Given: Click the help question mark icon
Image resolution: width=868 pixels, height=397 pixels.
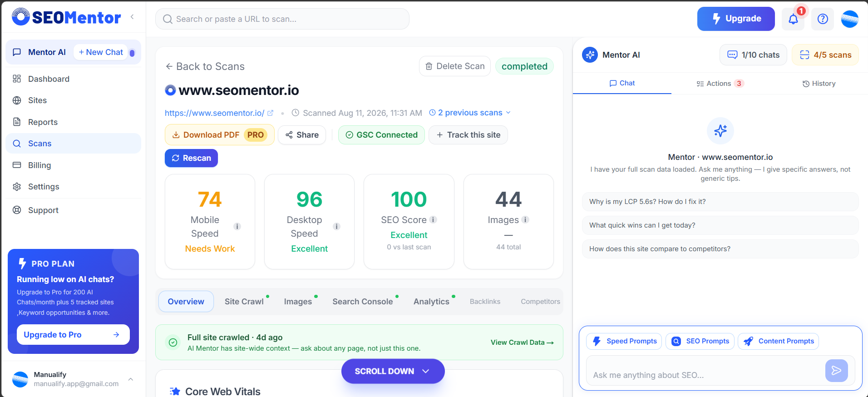Looking at the screenshot, I should click(x=823, y=19).
